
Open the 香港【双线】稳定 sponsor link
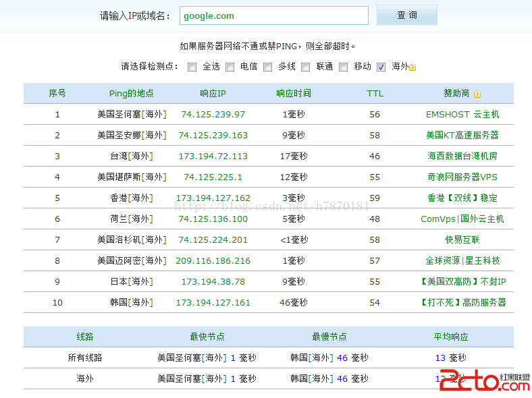click(462, 198)
